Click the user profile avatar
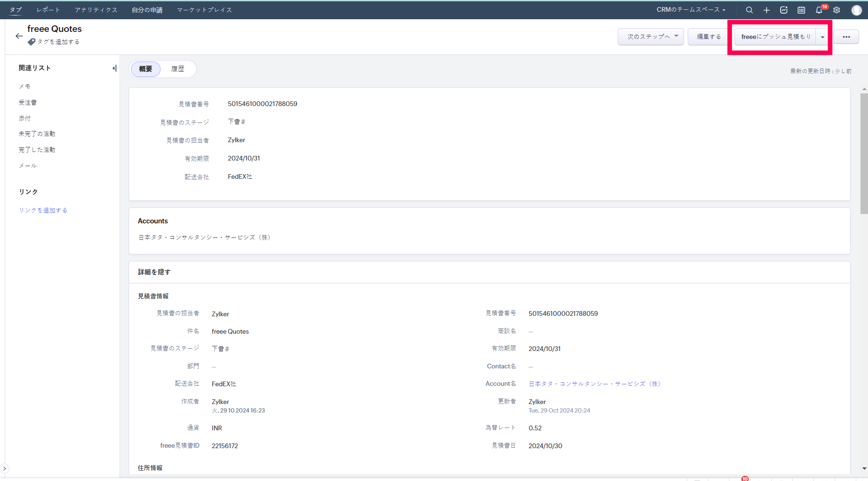Image resolution: width=868 pixels, height=481 pixels. coord(857,10)
